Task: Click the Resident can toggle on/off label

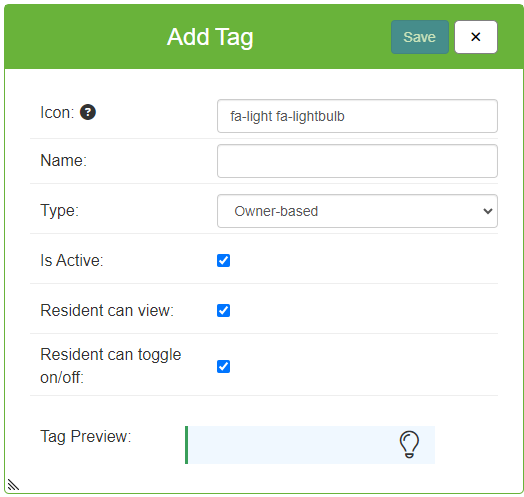Action: 111,366
